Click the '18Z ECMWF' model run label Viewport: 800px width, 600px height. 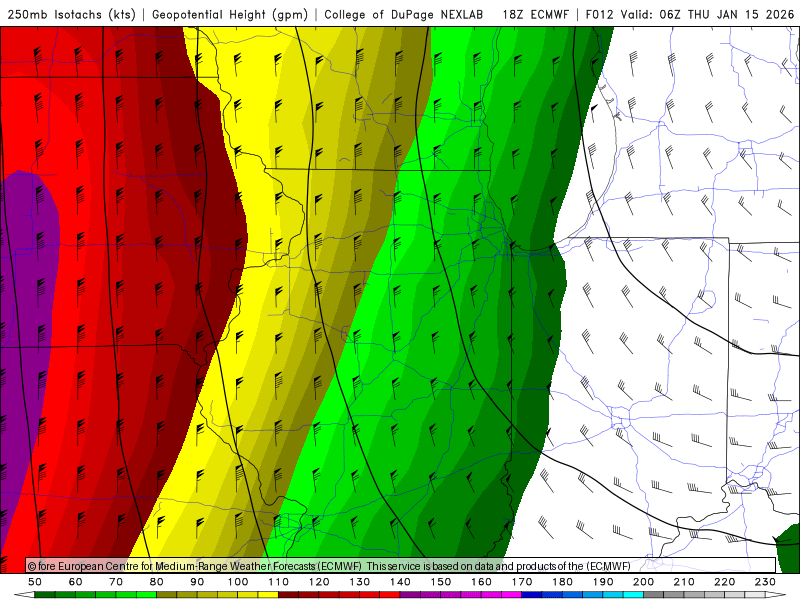click(x=536, y=15)
